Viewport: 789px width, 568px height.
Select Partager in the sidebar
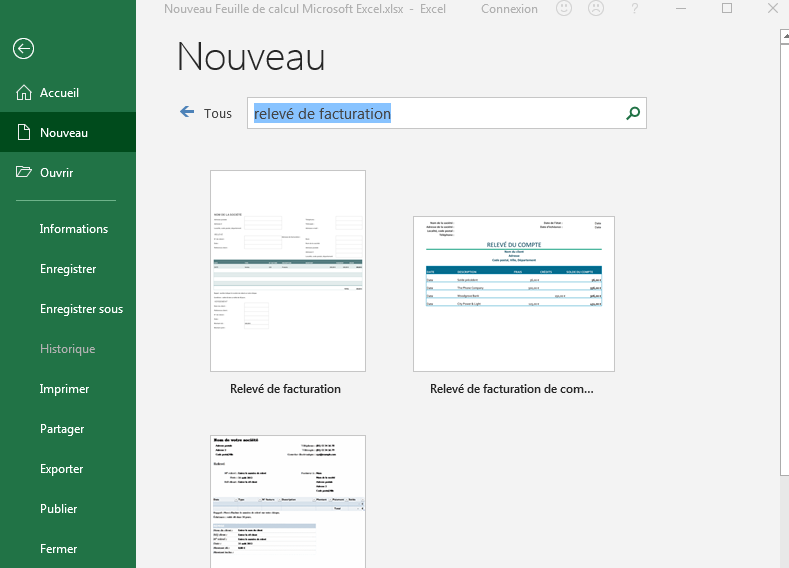click(62, 429)
